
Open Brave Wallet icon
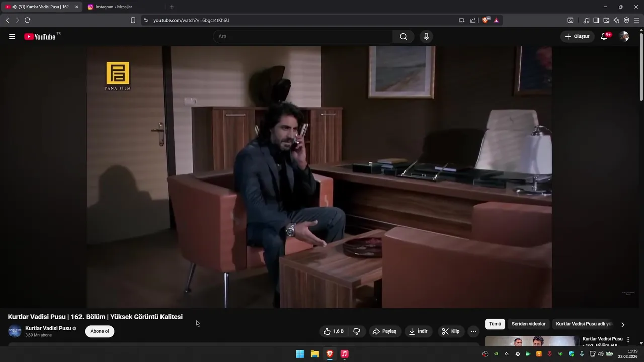(606, 20)
